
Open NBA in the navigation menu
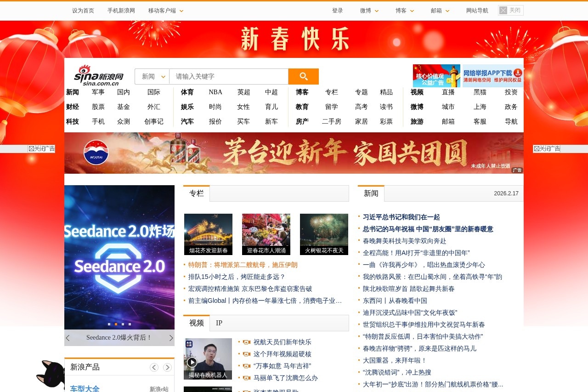click(215, 92)
